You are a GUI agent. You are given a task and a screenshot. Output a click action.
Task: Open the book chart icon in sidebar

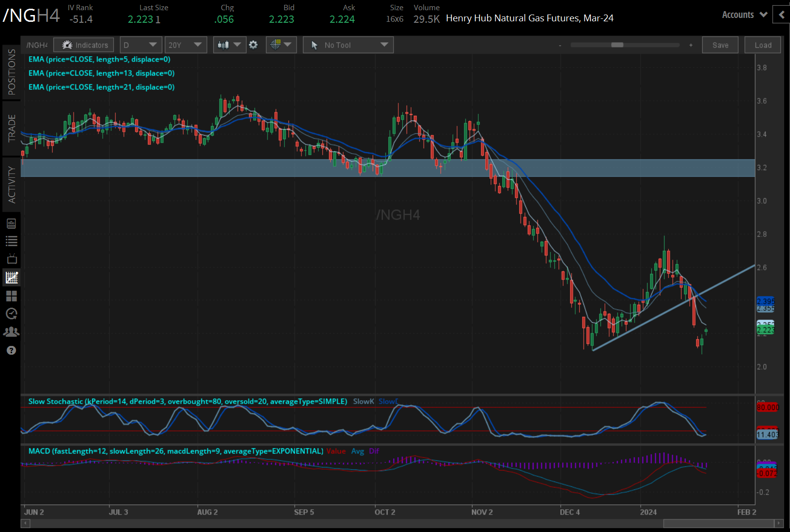tap(12, 223)
